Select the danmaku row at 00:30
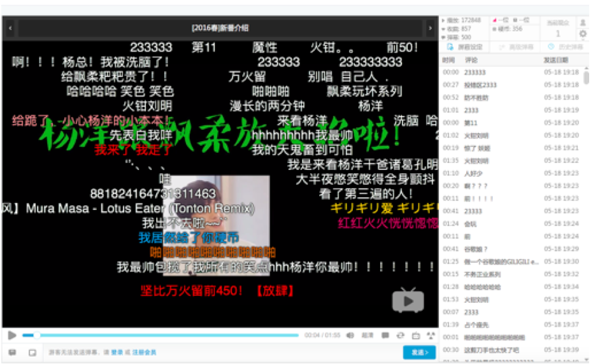The height and width of the screenshot is (364, 593). (x=511, y=350)
